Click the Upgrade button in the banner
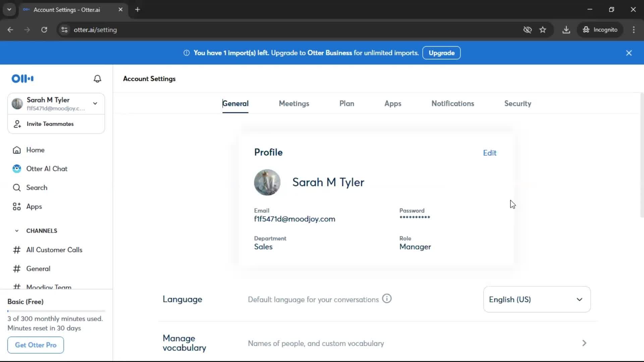This screenshot has width=644, height=362. pyautogui.click(x=441, y=53)
